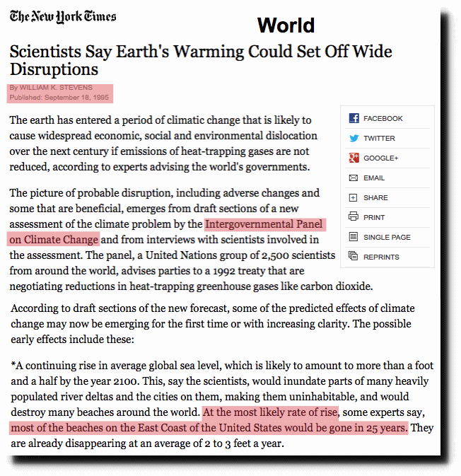The width and height of the screenshot is (461, 476).
Task: Select the SHARE label
Action: [x=375, y=198]
